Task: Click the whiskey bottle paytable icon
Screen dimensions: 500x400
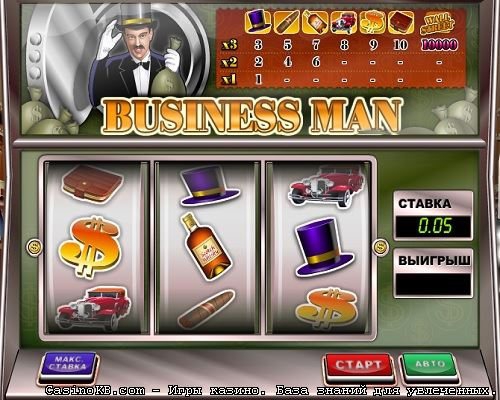Action: click(315, 22)
